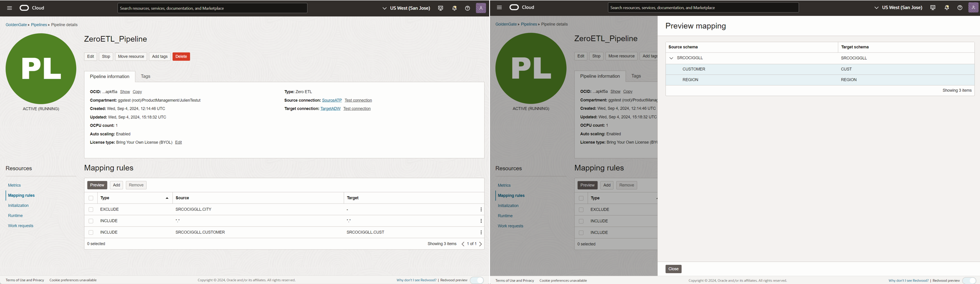
Task: Select all mapping rules checkbox in left window
Action: [91, 198]
